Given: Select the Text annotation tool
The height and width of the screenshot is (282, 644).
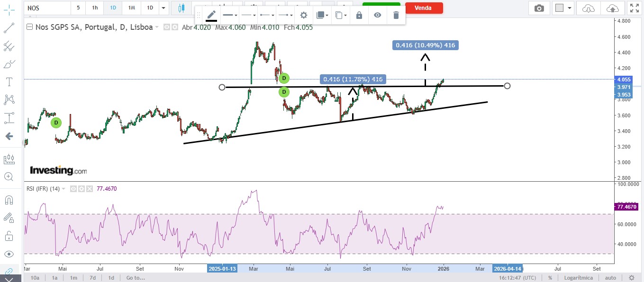Looking at the screenshot, I should [x=9, y=82].
